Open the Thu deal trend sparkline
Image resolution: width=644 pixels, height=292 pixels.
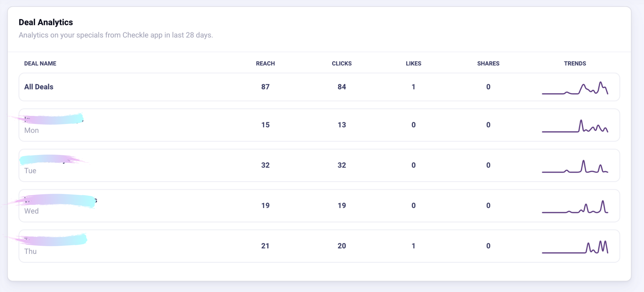(575, 247)
